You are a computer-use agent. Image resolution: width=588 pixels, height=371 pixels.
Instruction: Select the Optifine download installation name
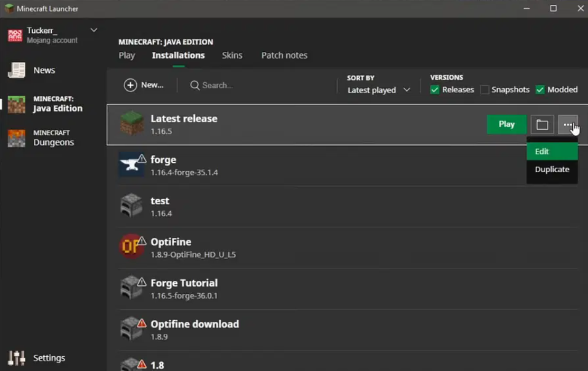pyautogui.click(x=194, y=324)
